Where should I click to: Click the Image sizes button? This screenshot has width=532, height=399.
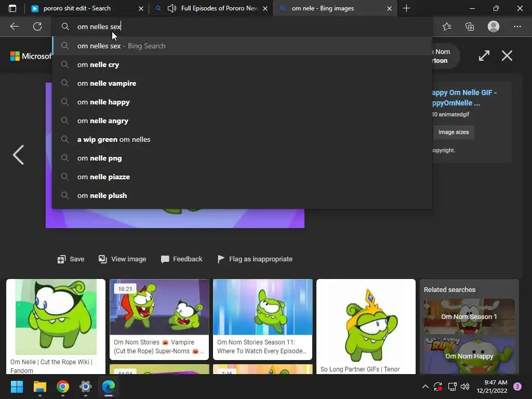pos(453,132)
